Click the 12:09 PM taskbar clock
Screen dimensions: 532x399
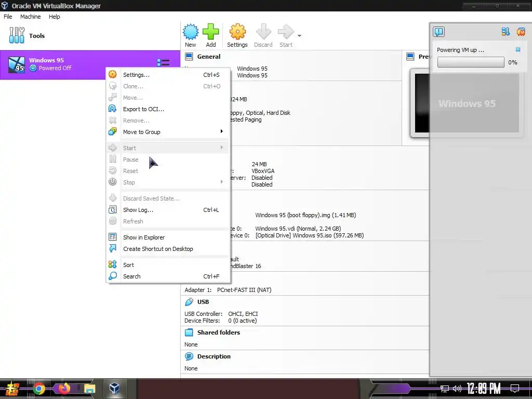pyautogui.click(x=484, y=389)
